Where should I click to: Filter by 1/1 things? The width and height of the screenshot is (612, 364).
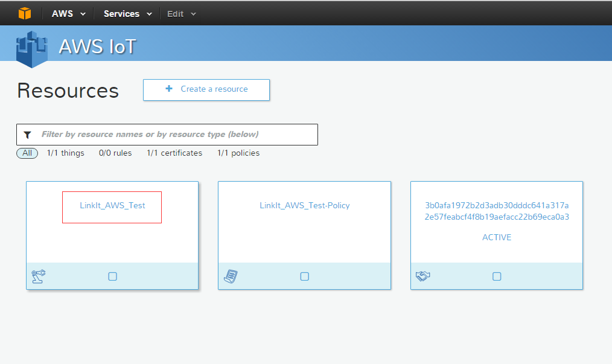[66, 153]
